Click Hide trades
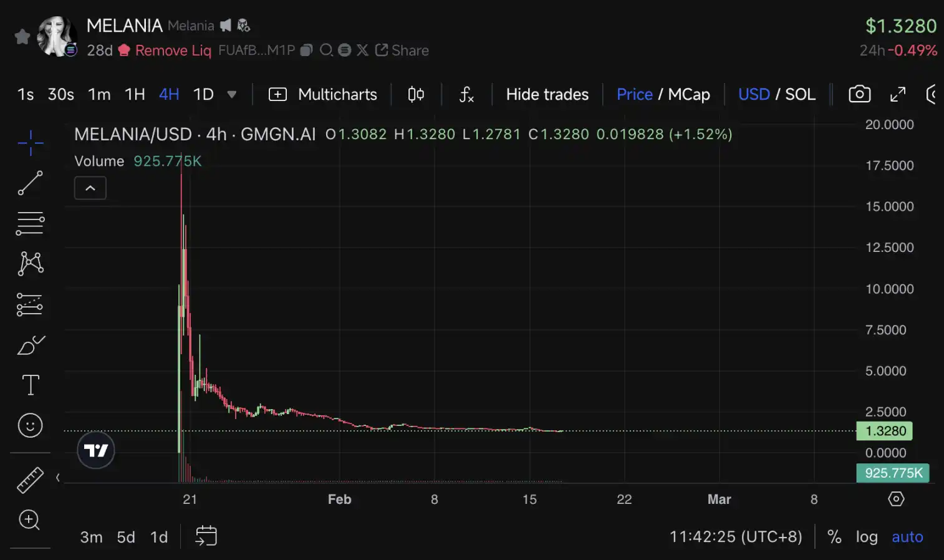This screenshot has height=560, width=944. [547, 94]
